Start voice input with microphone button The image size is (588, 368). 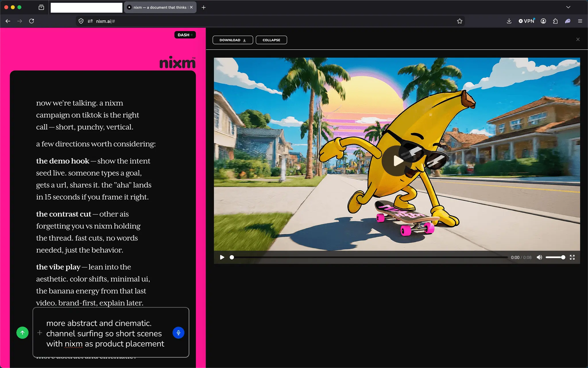click(x=178, y=333)
